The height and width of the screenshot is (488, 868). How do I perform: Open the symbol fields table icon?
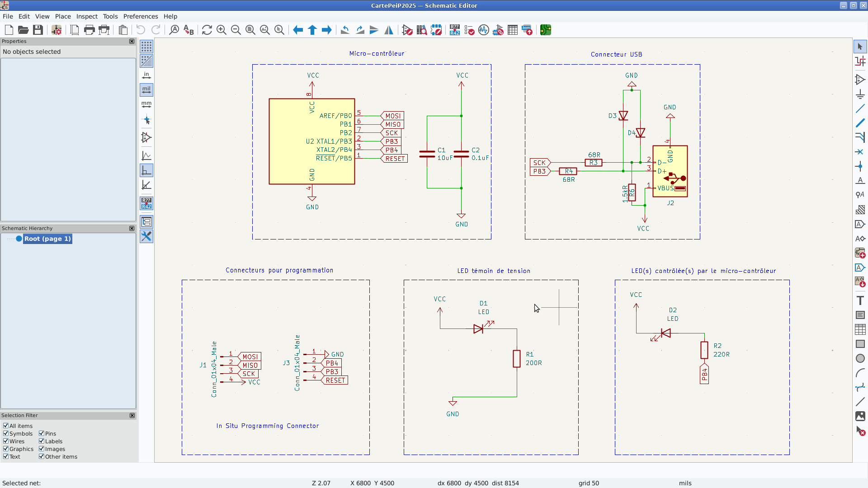click(513, 30)
